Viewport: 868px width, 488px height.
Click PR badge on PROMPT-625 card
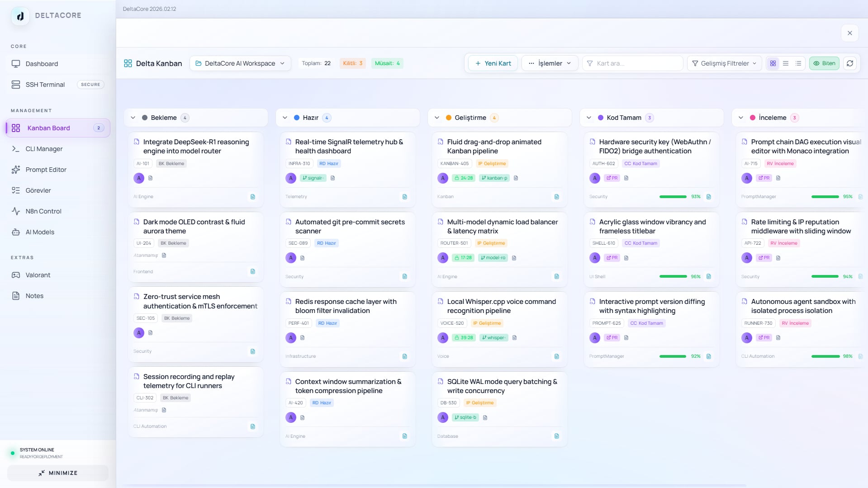point(612,338)
